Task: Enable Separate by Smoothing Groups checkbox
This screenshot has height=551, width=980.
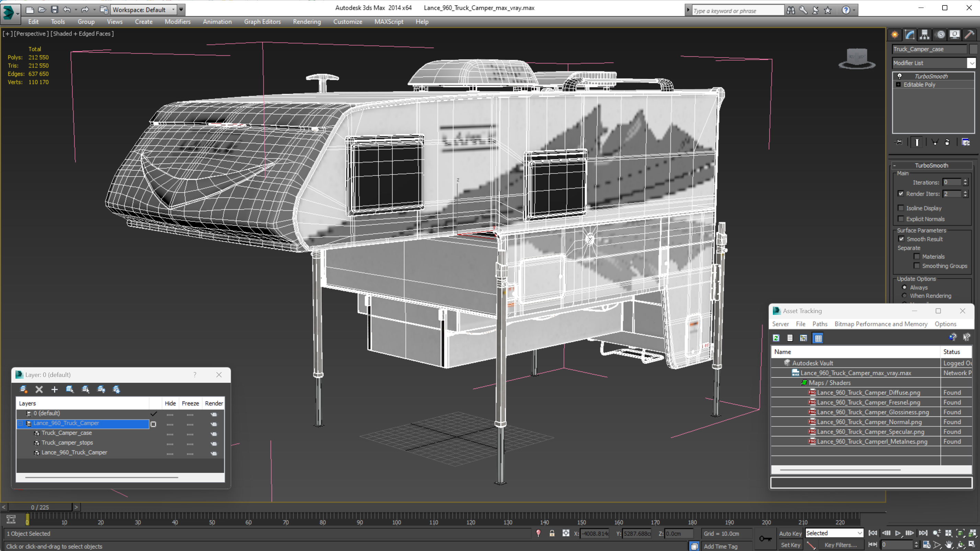Action: click(917, 266)
